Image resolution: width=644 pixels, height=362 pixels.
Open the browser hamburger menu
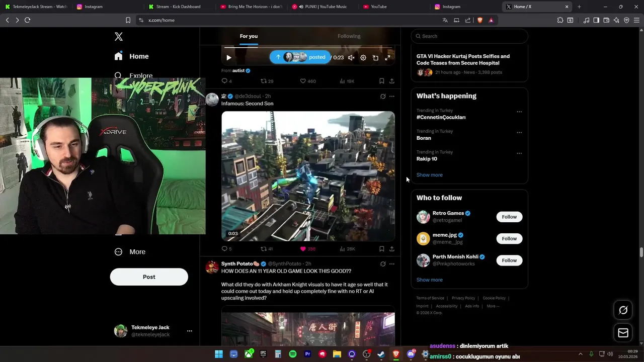coord(636,20)
